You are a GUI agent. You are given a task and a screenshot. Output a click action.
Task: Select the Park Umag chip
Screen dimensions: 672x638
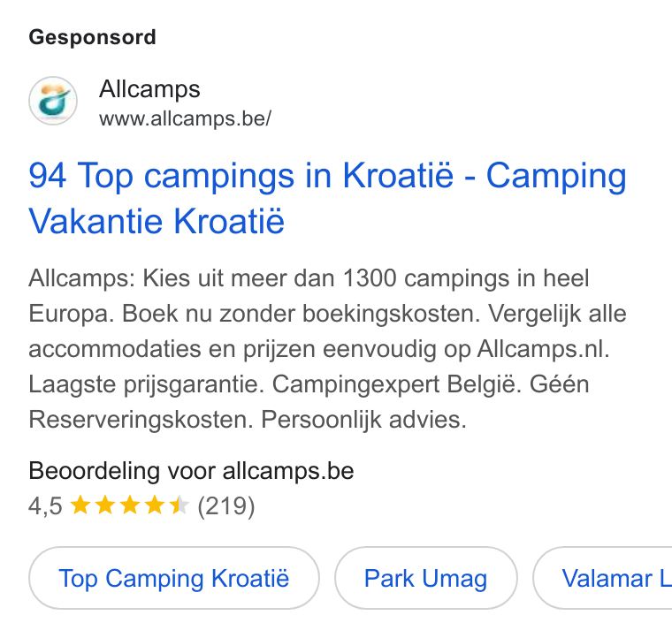426,578
